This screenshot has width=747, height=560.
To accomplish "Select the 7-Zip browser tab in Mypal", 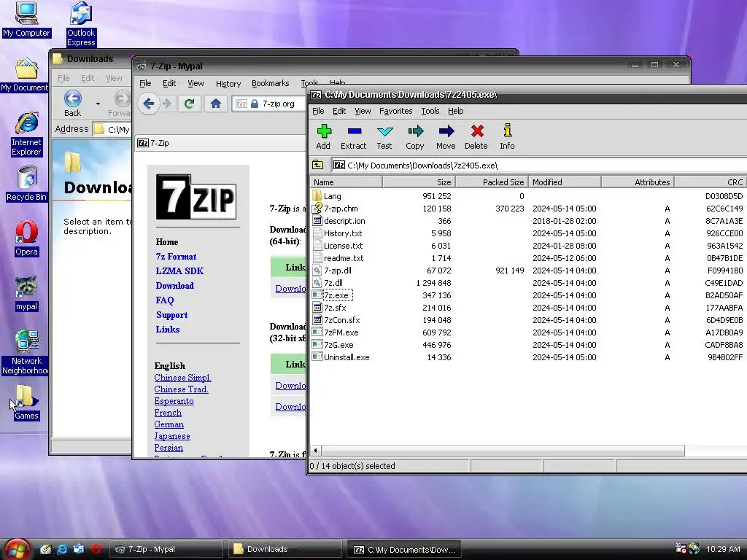I will tap(219, 143).
